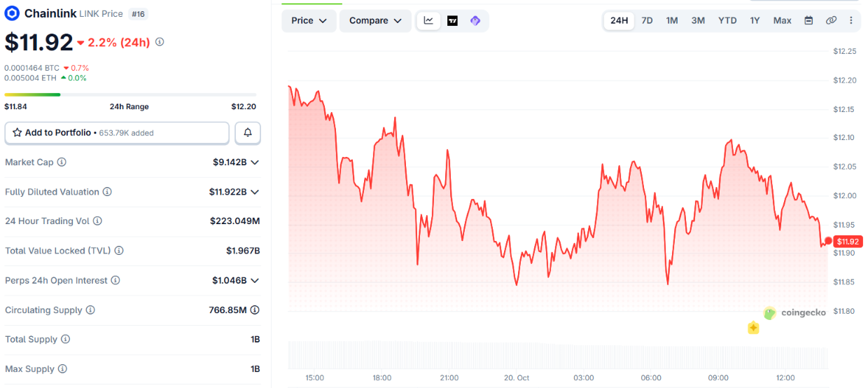The width and height of the screenshot is (868, 388).
Task: Select the 24H time range
Action: (x=619, y=20)
